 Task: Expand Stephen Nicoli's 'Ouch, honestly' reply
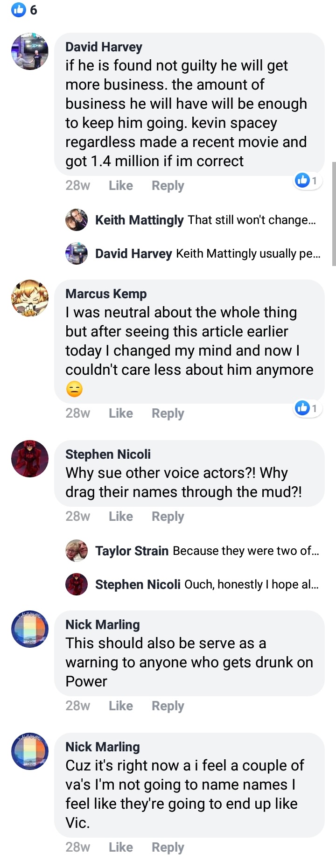coord(252,584)
